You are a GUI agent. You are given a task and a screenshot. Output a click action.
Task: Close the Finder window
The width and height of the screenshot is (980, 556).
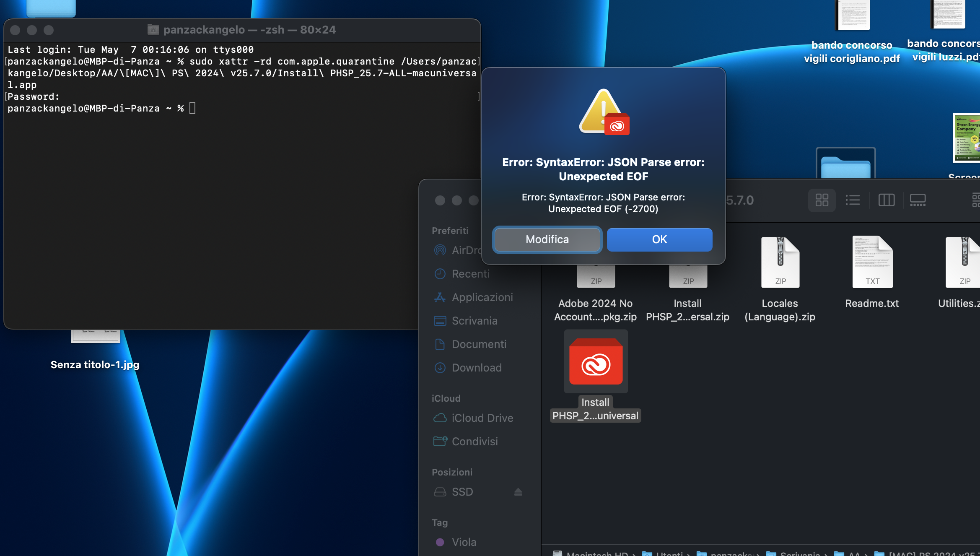point(440,200)
